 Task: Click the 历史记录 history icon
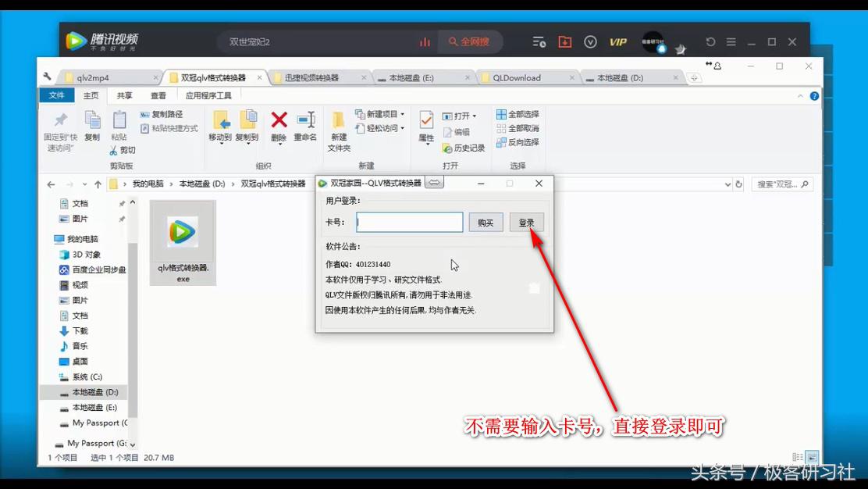click(x=447, y=148)
